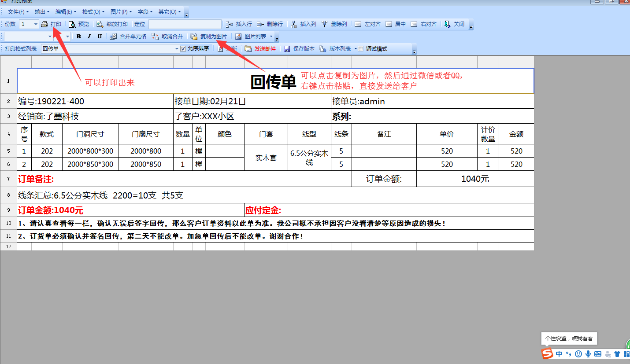Enable the 调试模式 checkbox

[361, 49]
